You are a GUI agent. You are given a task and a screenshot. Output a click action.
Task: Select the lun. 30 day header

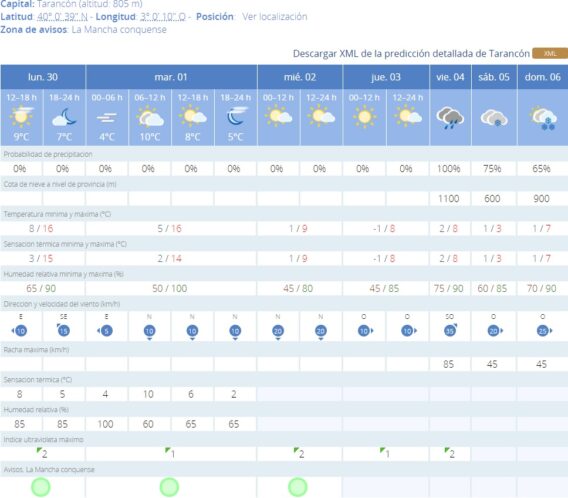[43, 77]
